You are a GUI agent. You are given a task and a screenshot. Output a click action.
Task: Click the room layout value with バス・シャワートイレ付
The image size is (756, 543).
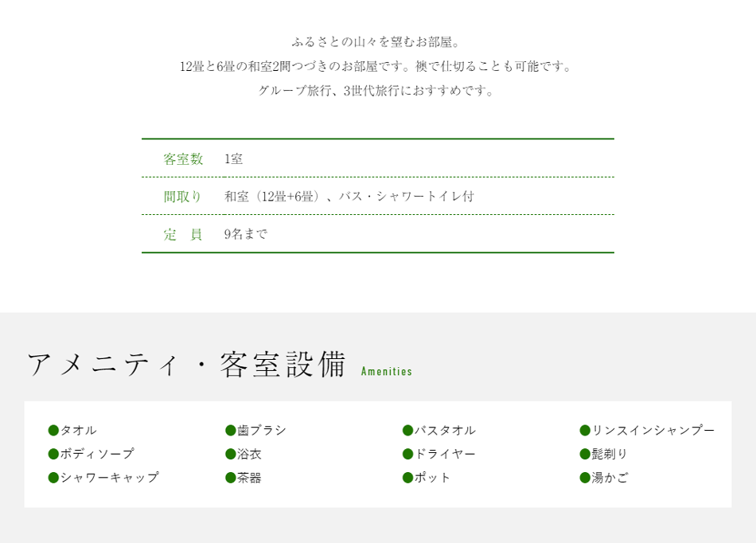tap(349, 197)
